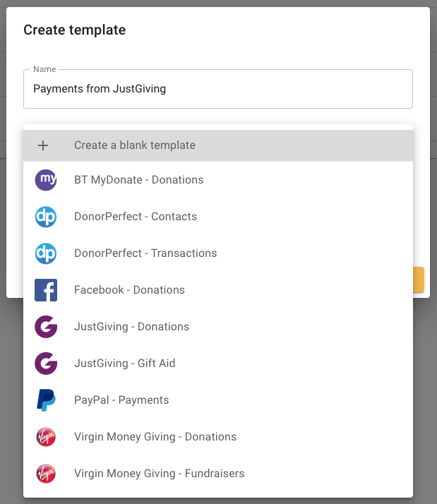Viewport: 437px width, 504px height.
Task: Select Create a blank template option
Action: [135, 145]
